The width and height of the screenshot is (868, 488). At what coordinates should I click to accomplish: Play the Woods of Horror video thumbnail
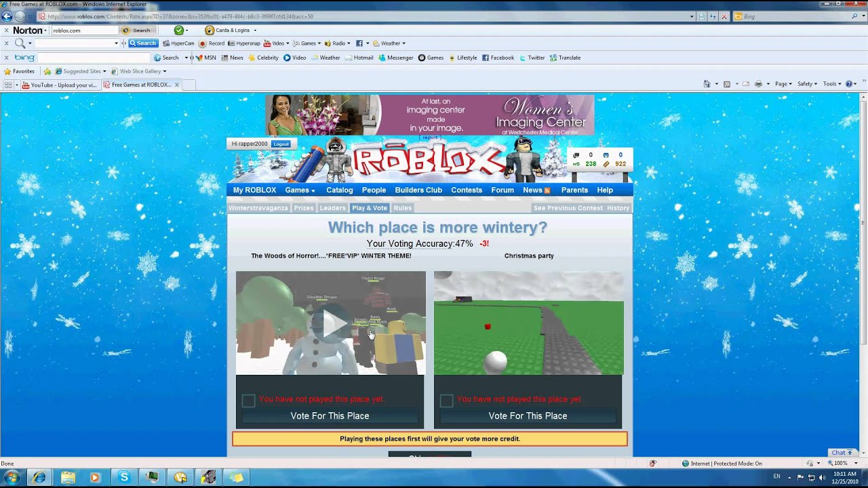click(331, 323)
